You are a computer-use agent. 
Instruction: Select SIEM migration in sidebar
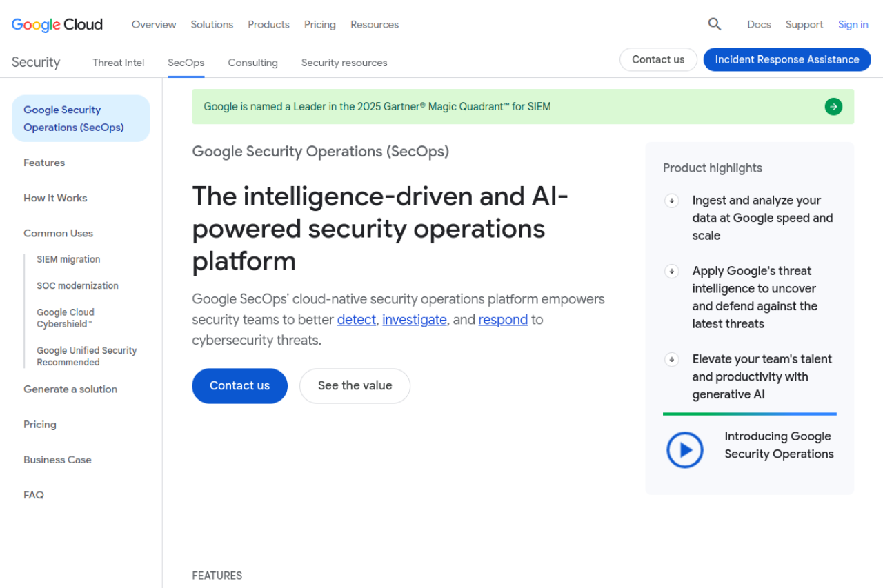(68, 259)
